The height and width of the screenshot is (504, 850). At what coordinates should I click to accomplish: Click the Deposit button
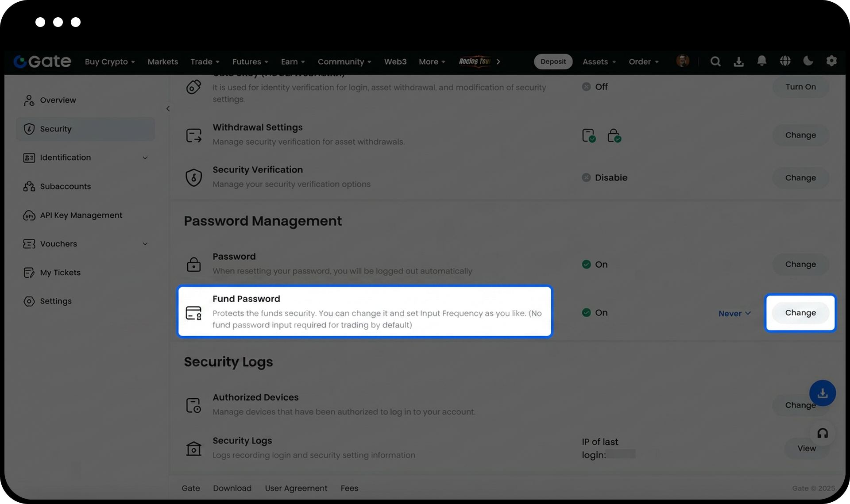coord(553,62)
